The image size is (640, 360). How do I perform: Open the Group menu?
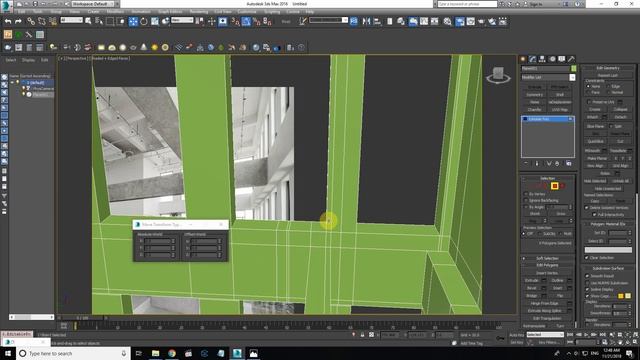click(56, 12)
